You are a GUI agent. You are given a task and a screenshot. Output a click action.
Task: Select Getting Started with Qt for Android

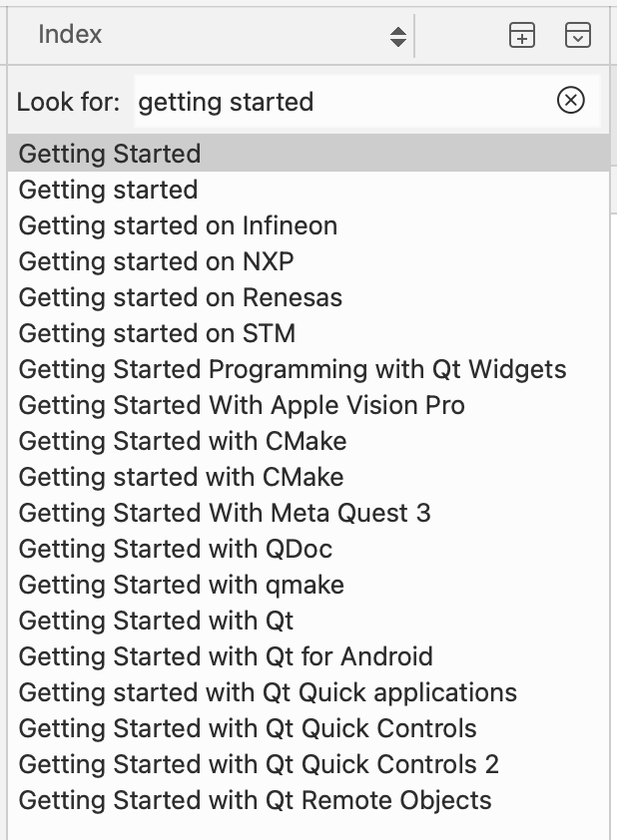(x=308, y=656)
